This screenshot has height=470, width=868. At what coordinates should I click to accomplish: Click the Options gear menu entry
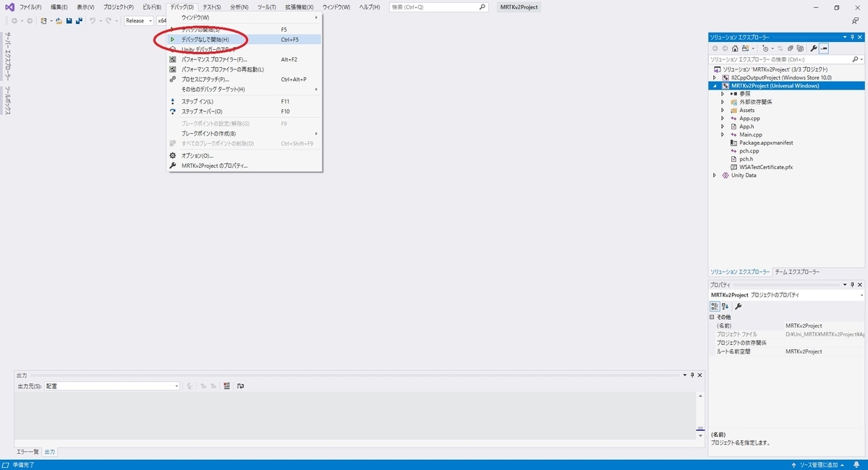click(245, 155)
